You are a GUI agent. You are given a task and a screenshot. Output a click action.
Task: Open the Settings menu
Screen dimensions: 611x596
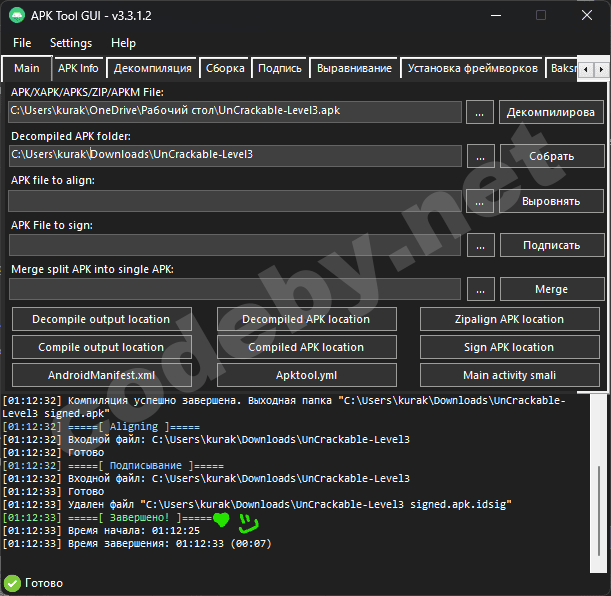[x=71, y=43]
